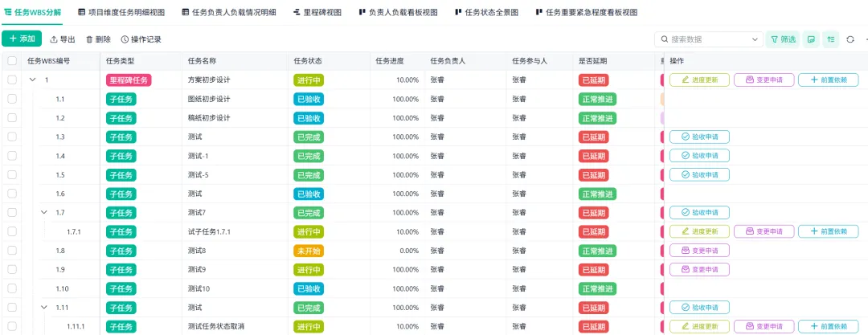Click the orange 未开始 status badge
The height and width of the screenshot is (335, 868).
(309, 251)
